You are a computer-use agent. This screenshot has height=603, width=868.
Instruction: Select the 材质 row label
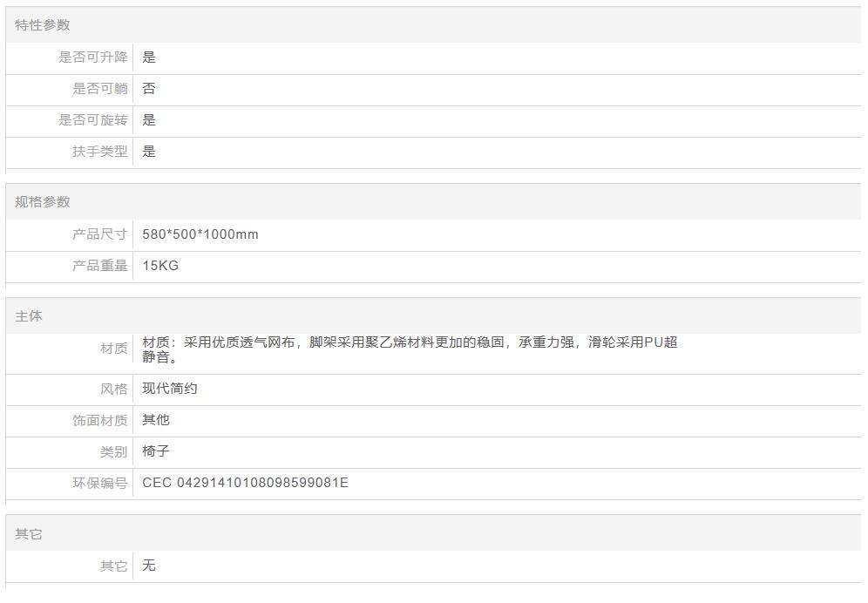113,349
